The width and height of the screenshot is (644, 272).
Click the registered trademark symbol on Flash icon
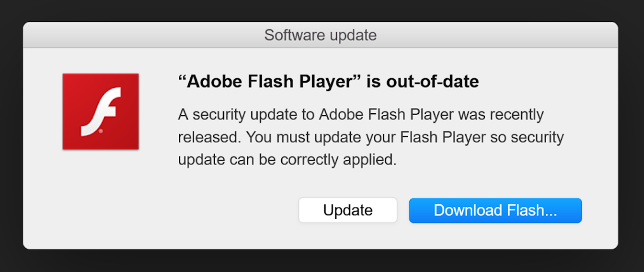click(101, 131)
